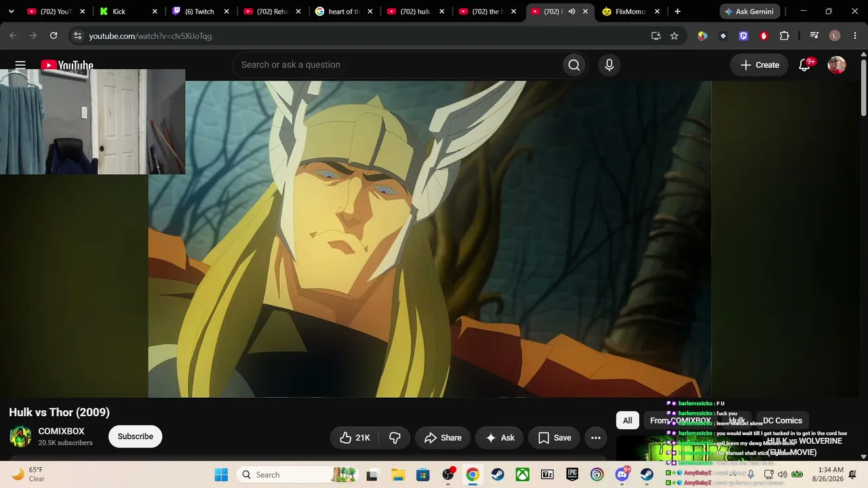The image size is (868, 488).
Task: Switch to the (702) Reha tab
Action: [x=272, y=12]
